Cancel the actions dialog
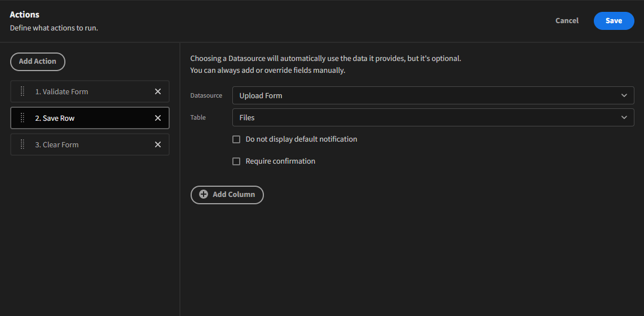This screenshot has width=644, height=316. coord(567,21)
